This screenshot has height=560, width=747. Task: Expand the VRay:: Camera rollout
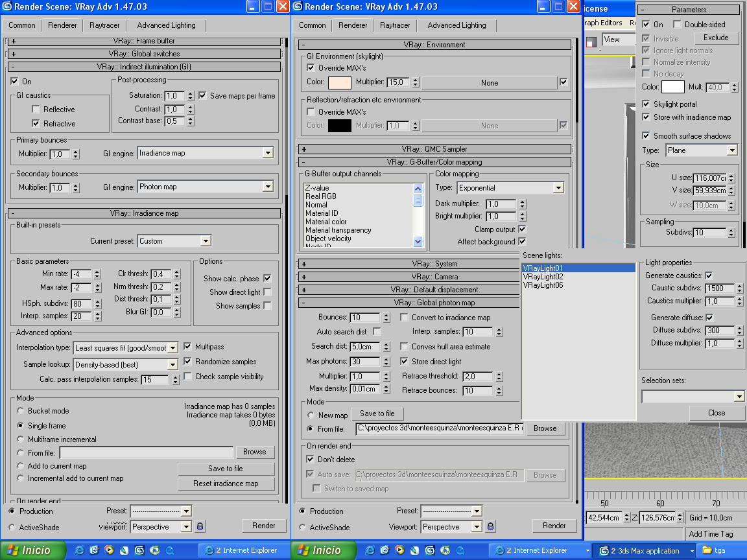click(x=409, y=277)
